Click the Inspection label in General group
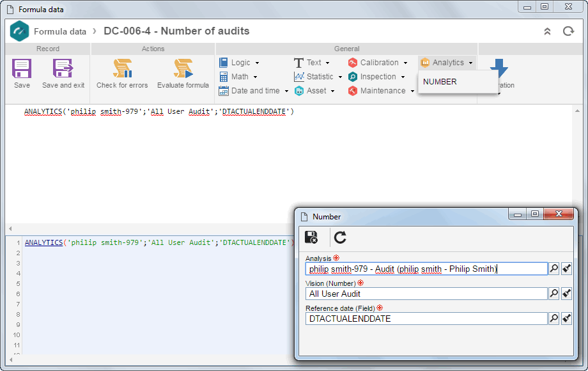The image size is (588, 371). click(378, 77)
